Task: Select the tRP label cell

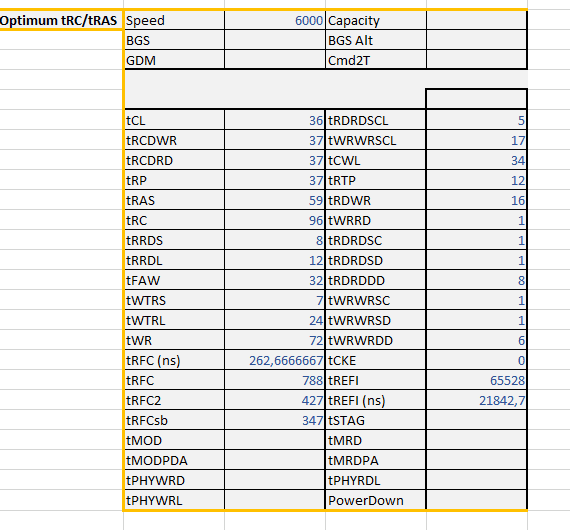Action: 174,180
